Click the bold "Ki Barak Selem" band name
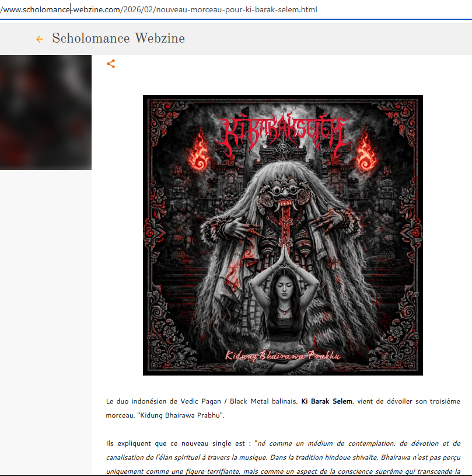The width and height of the screenshot is (472, 476). point(327,401)
